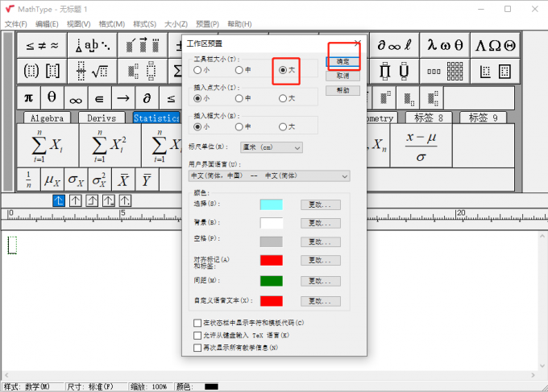Insert partial derivative symbol from small bar
This screenshot has height=392, width=548.
147,98
